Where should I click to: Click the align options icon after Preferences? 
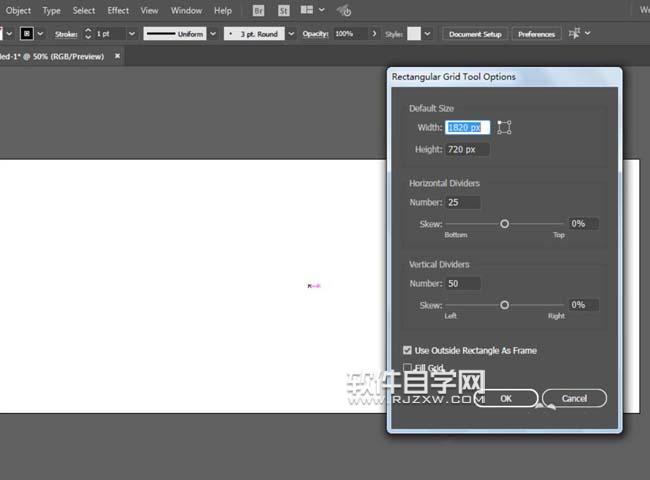[x=577, y=33]
